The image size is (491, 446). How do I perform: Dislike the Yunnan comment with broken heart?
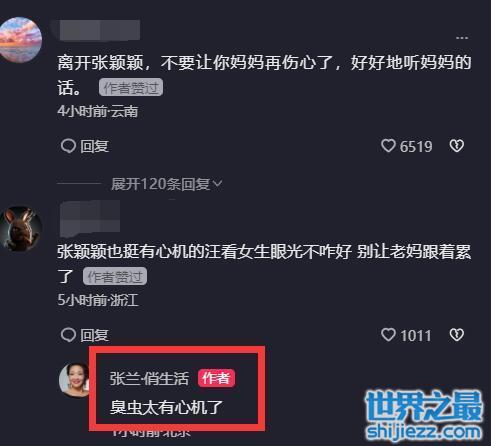(x=457, y=146)
